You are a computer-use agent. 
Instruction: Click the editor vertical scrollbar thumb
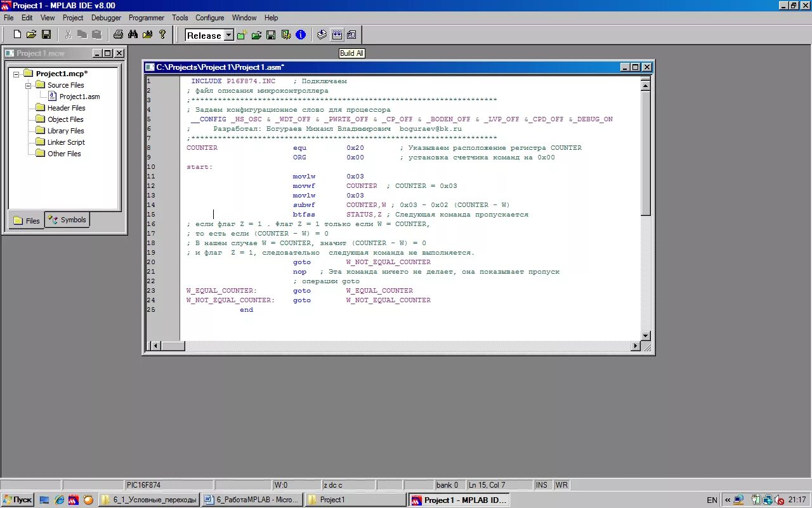point(646,152)
